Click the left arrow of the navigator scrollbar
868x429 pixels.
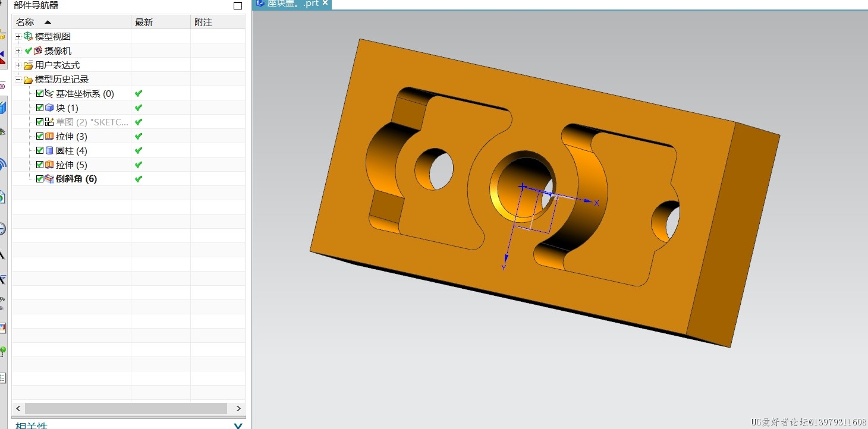(x=18, y=408)
